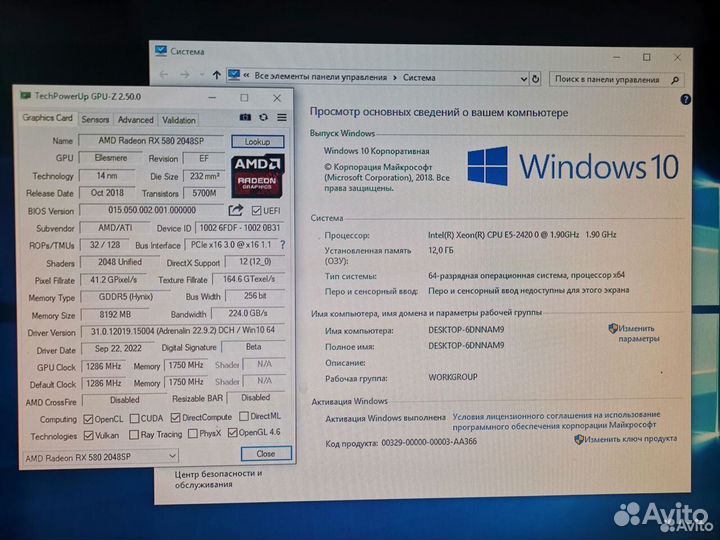Open Изменить параметры link
This screenshot has height=540, width=720.
(637, 333)
